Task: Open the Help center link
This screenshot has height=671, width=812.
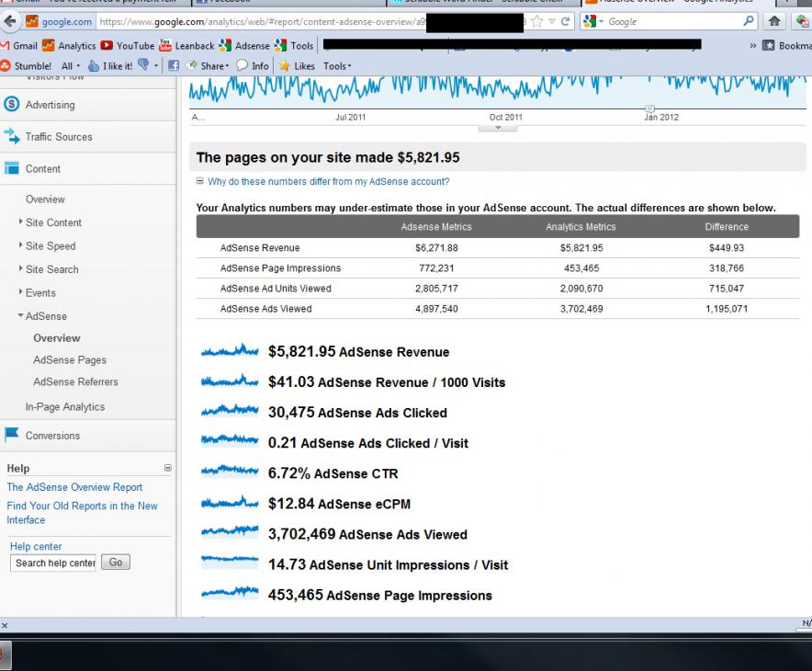Action: (x=36, y=547)
